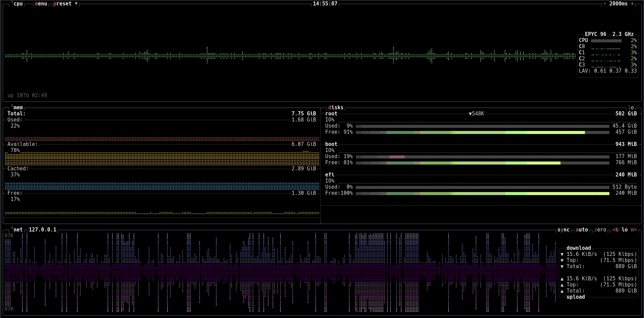
Task: Decrease update interval with minus sign
Action: 605,4
